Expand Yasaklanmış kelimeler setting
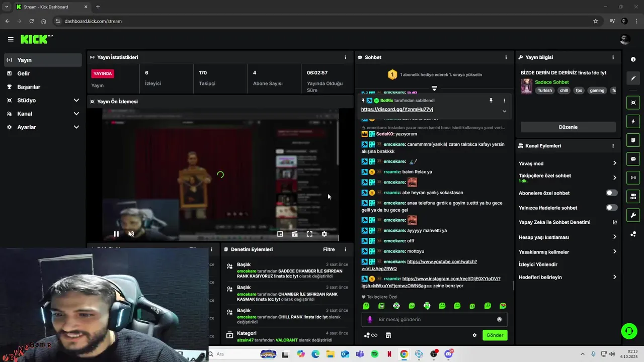644x362 pixels. coord(568,252)
